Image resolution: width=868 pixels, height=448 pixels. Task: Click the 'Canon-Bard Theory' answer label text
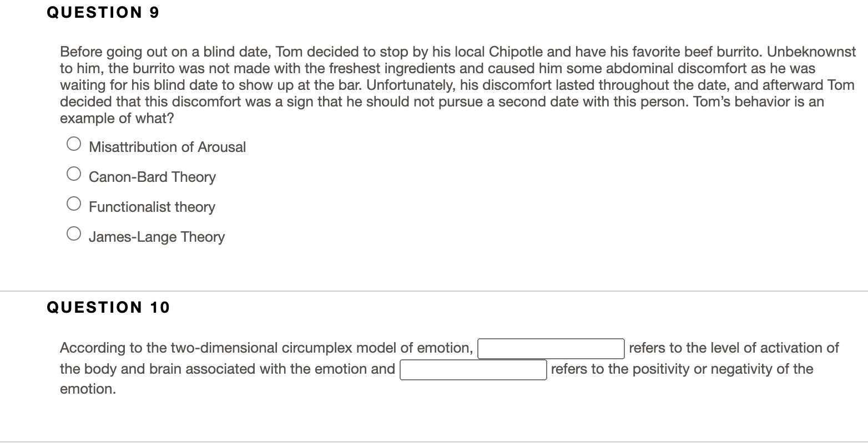click(152, 177)
